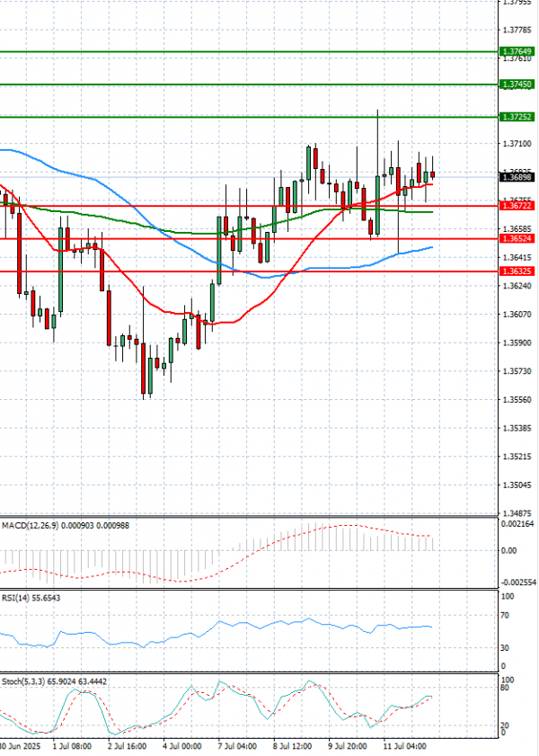Select the 1.36070 price axis value
This screenshot has width=539, height=756.
click(517, 315)
